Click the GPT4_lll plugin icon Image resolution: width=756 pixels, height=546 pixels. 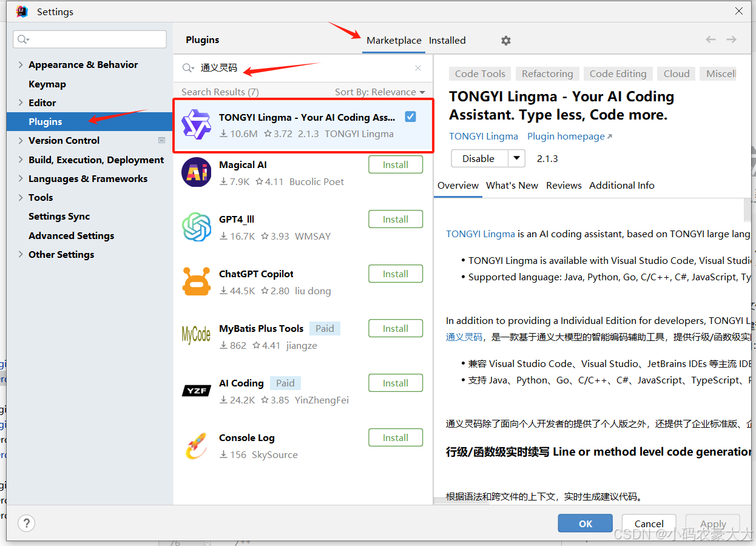196,227
